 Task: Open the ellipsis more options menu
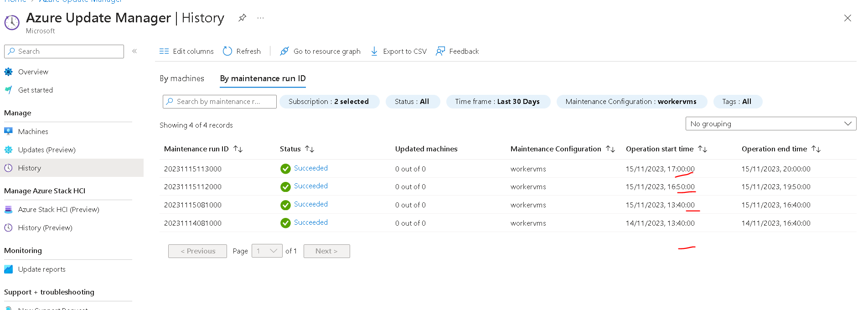pyautogui.click(x=260, y=18)
